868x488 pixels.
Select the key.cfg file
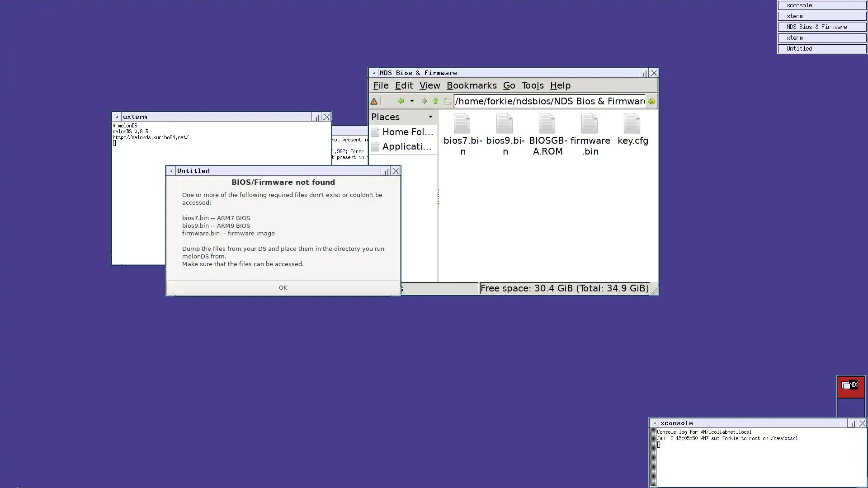pyautogui.click(x=632, y=124)
